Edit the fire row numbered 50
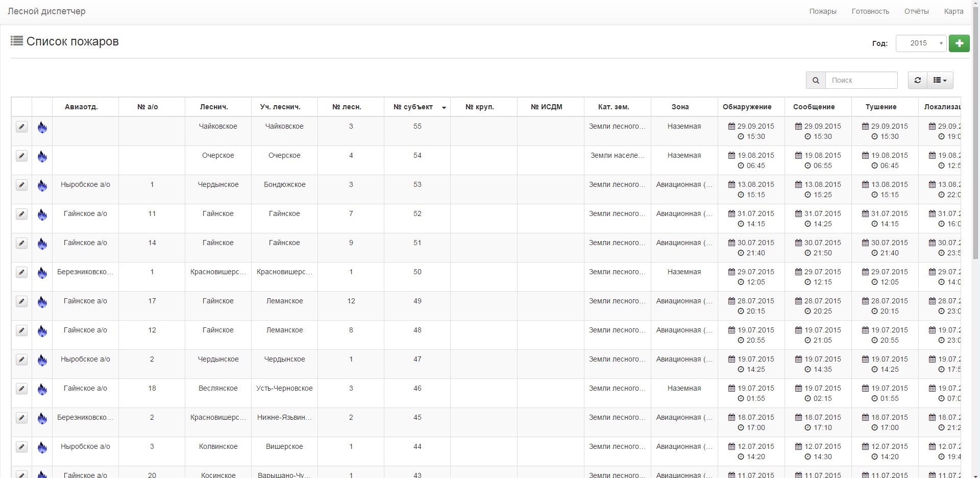Viewport: 980px width, 478px height. pyautogui.click(x=21, y=272)
